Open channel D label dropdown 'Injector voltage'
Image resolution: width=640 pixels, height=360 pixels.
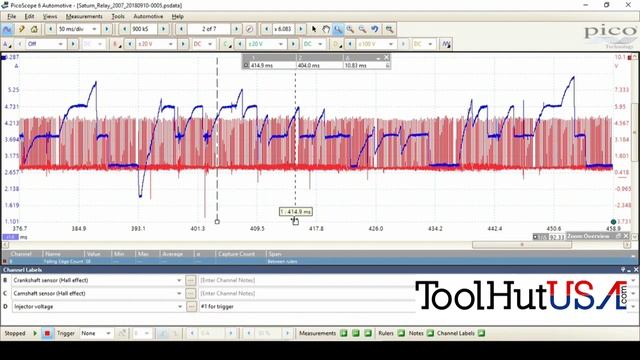point(180,307)
